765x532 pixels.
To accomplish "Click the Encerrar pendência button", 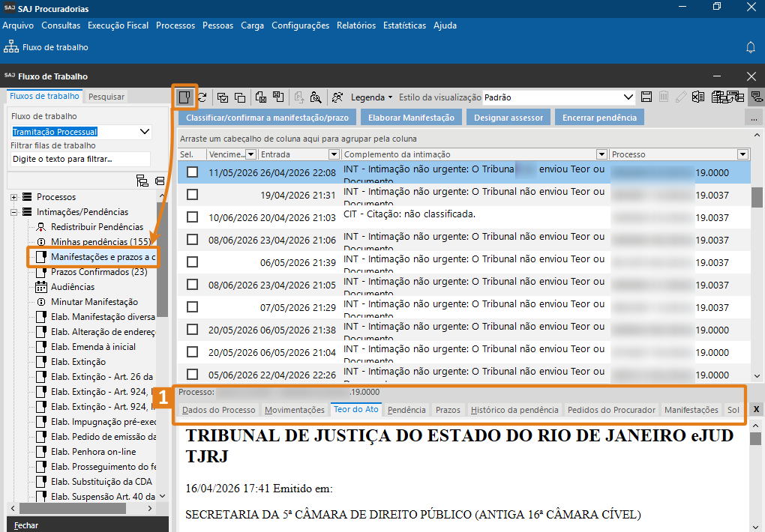I will 599,118.
